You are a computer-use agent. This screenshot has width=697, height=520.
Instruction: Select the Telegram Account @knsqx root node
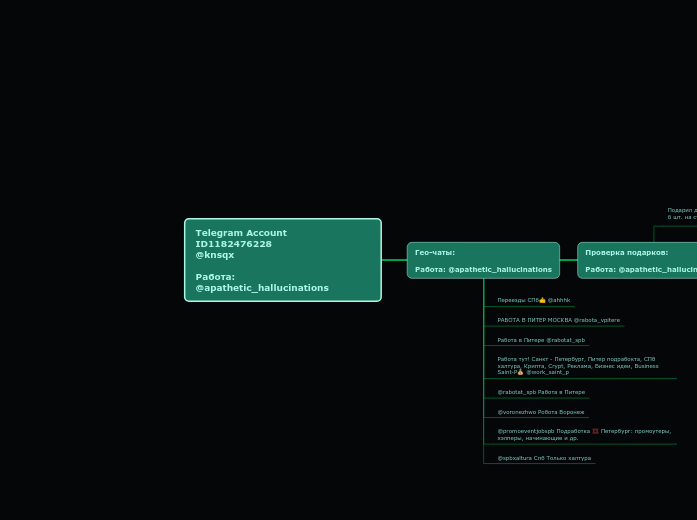283,260
